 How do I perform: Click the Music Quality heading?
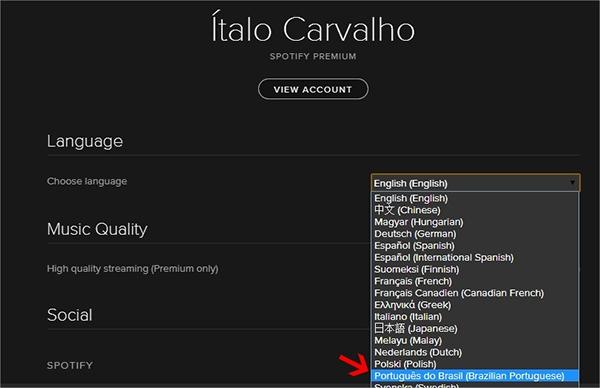[x=97, y=229]
